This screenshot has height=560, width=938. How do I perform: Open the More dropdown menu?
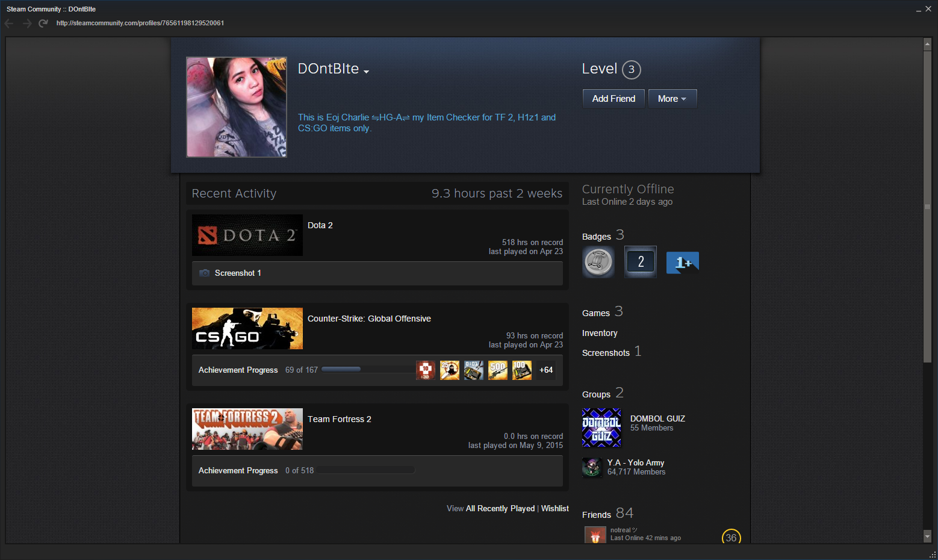click(x=672, y=99)
